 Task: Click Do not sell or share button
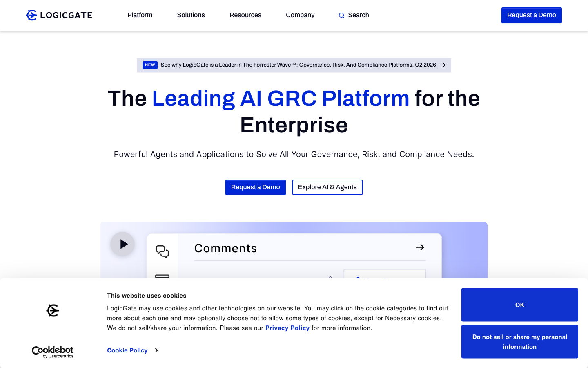click(519, 342)
